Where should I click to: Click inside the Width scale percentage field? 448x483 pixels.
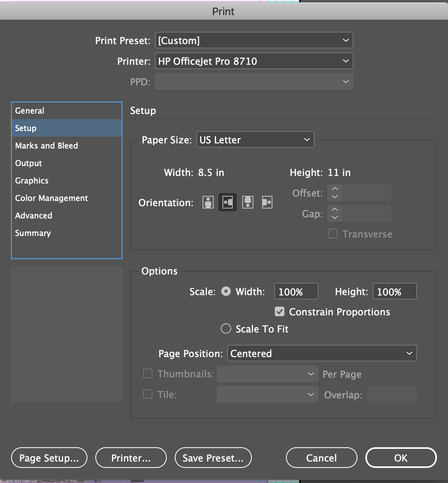[x=296, y=291]
